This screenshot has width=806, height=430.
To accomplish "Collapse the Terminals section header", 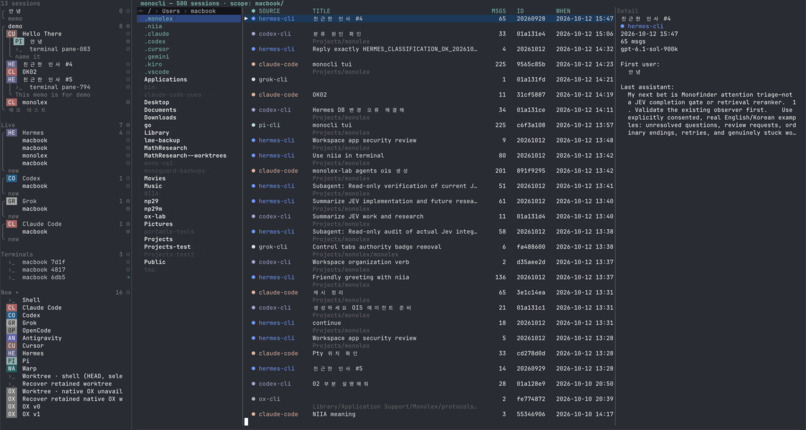I will pyautogui.click(x=16, y=254).
